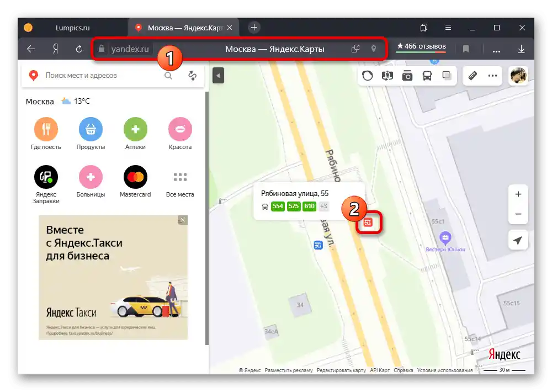
Task: Select the ruler measurement tool
Action: 473,76
